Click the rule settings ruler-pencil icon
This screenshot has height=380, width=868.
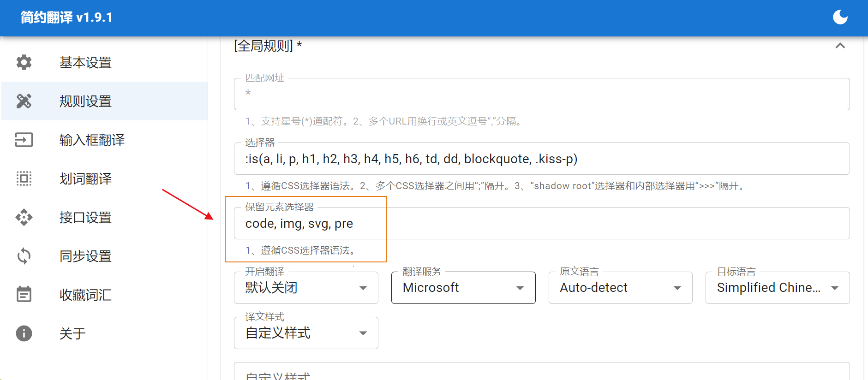(x=24, y=101)
